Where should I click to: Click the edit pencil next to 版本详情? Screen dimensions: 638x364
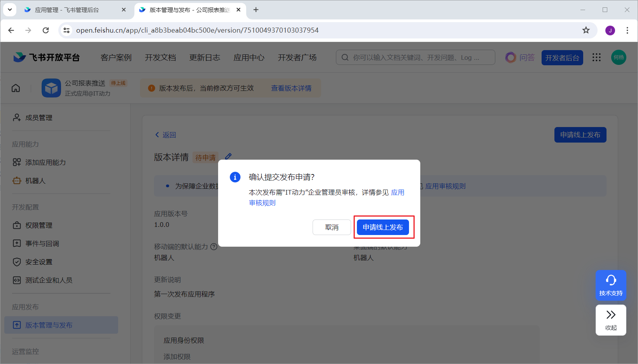pos(228,157)
